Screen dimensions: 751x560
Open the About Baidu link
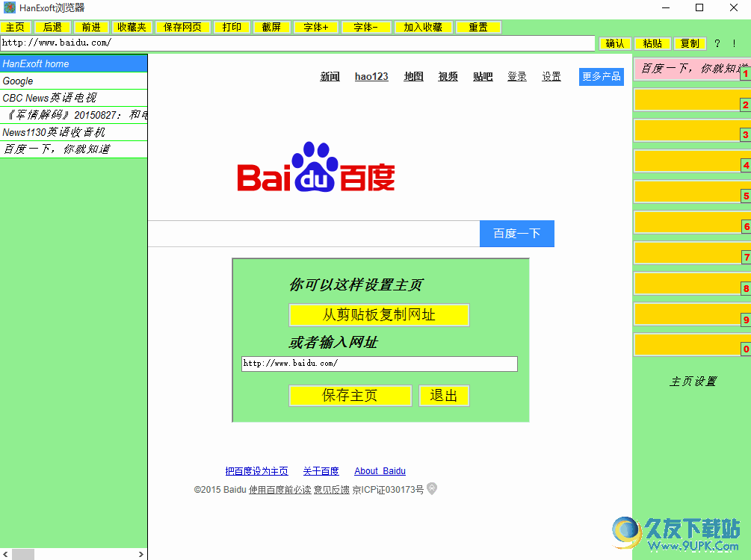380,471
